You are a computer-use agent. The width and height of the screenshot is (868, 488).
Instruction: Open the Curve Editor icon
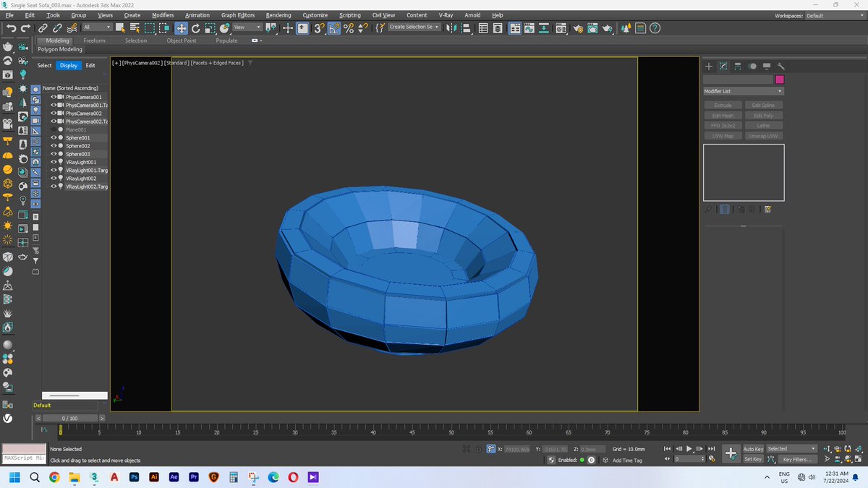click(x=529, y=28)
